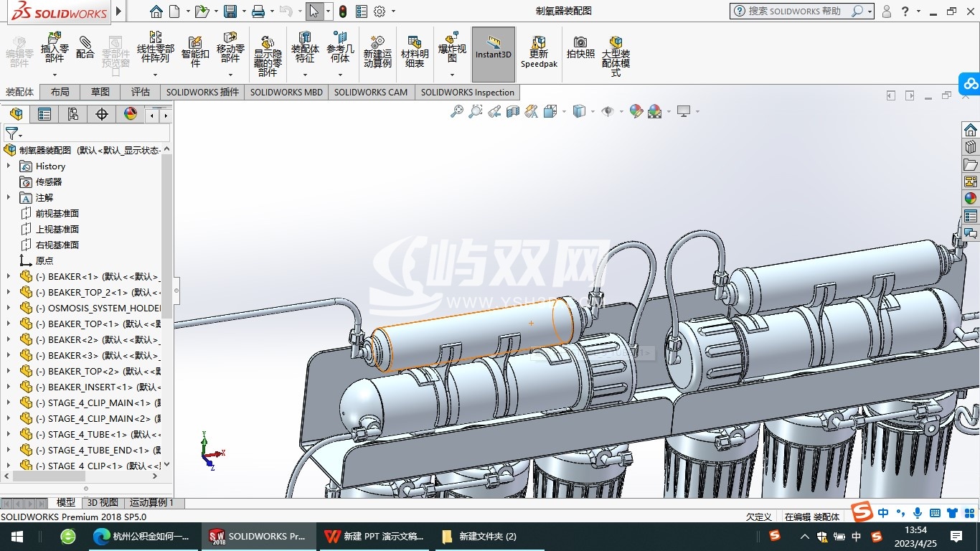Image resolution: width=980 pixels, height=551 pixels.
Task: Expand the BEAKER<1> component node
Action: click(x=9, y=276)
